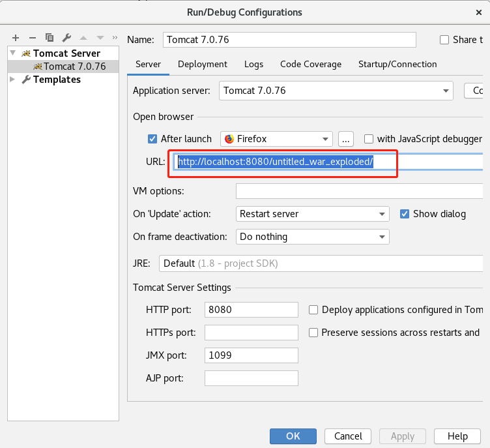This screenshot has width=490, height=448.
Task: Click the HTTP port field
Action: click(x=252, y=310)
